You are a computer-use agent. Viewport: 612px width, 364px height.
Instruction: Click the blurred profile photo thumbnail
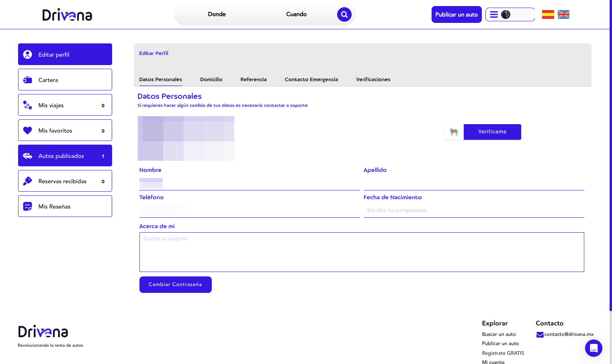click(186, 139)
